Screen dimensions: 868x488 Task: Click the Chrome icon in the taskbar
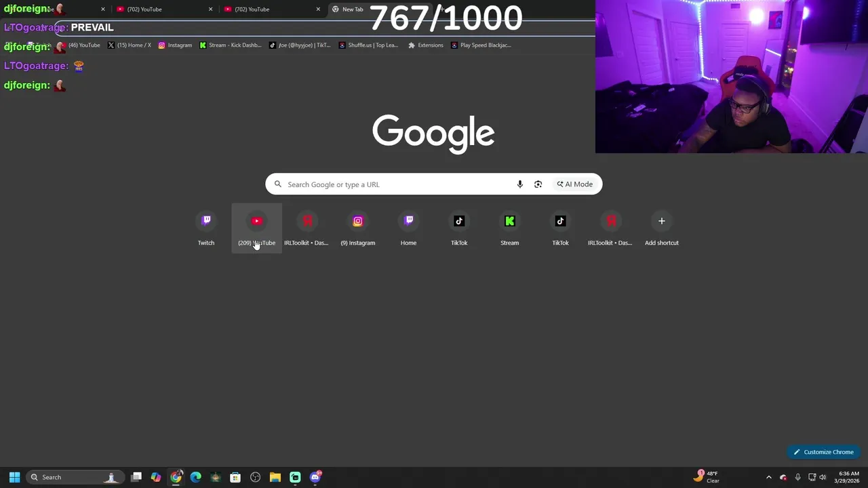point(176,477)
